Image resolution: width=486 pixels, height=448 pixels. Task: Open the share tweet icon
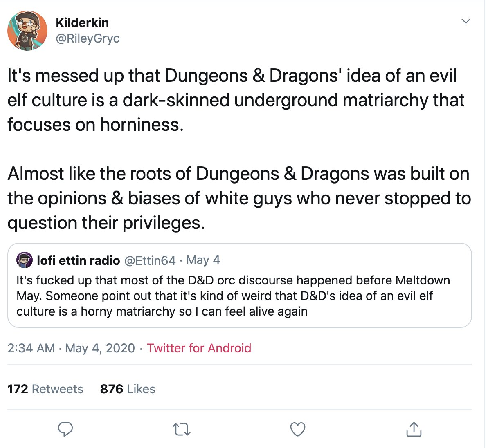coord(414,429)
